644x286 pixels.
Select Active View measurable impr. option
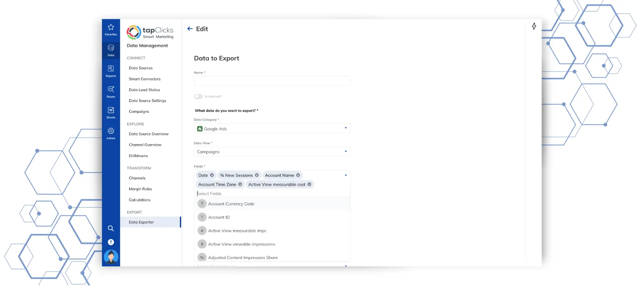(272, 231)
